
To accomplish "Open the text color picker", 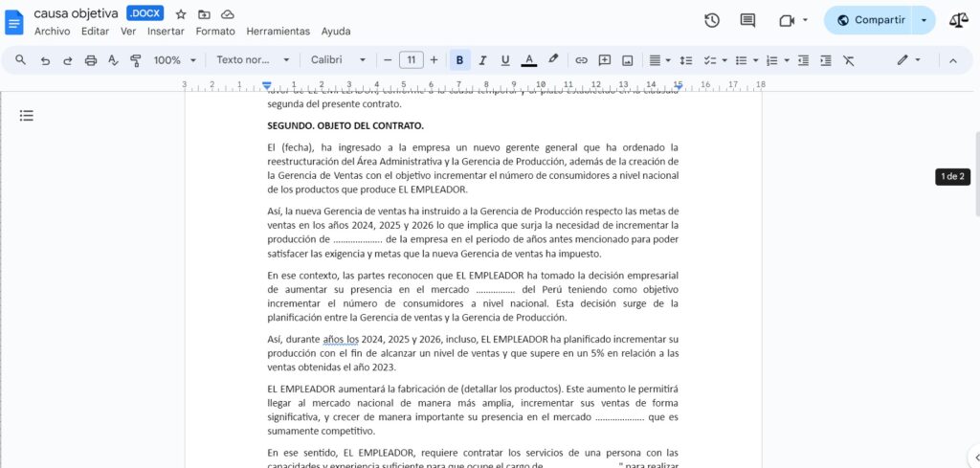I will (x=528, y=60).
